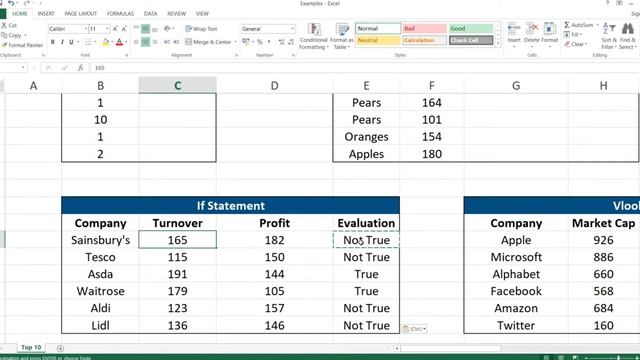
Task: Click the AutoSum sigma button
Action: click(579, 25)
